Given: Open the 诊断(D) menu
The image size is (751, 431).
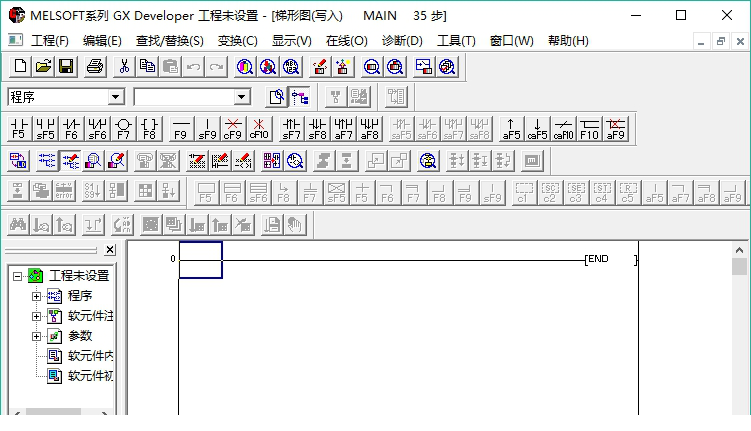Looking at the screenshot, I should pyautogui.click(x=402, y=41).
